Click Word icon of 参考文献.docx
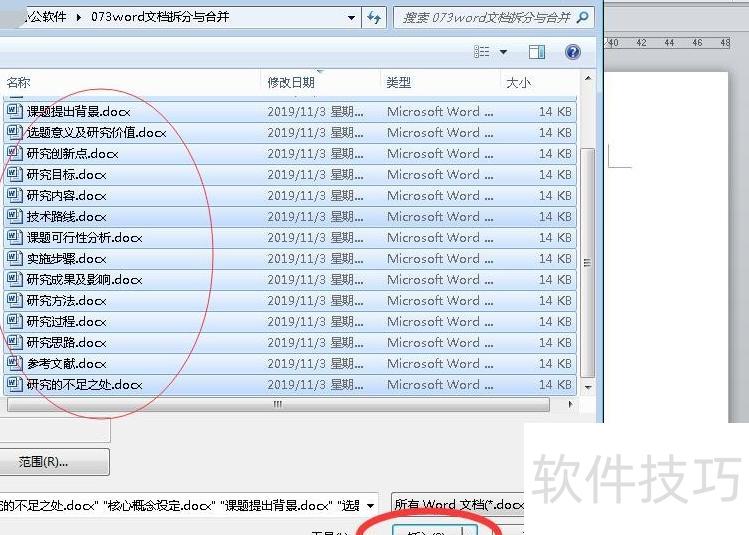This screenshot has width=749, height=535. tap(15, 363)
